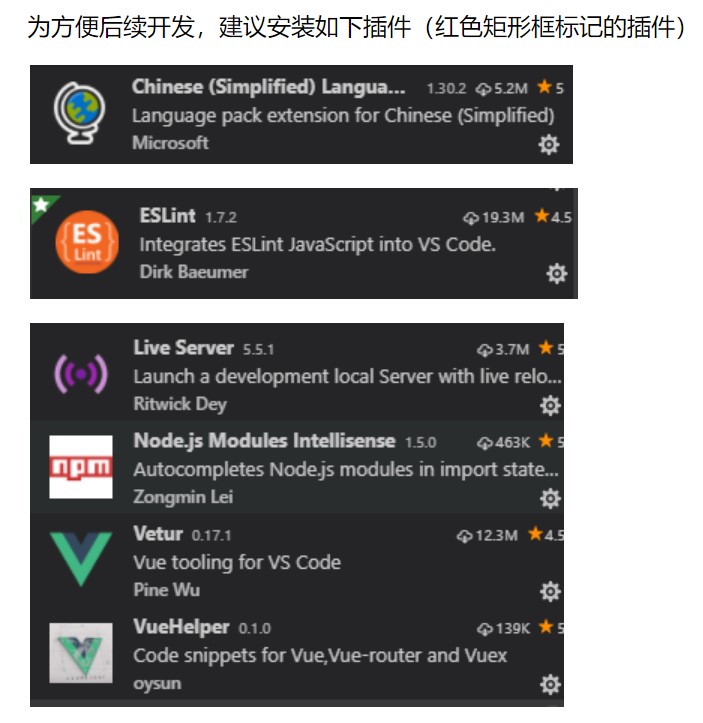This screenshot has width=703, height=723.
Task: Select the VueHelper extension name
Action: [181, 627]
